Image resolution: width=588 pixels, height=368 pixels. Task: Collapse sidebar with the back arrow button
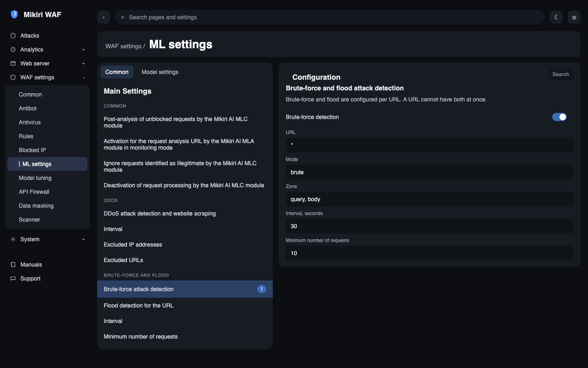104,17
